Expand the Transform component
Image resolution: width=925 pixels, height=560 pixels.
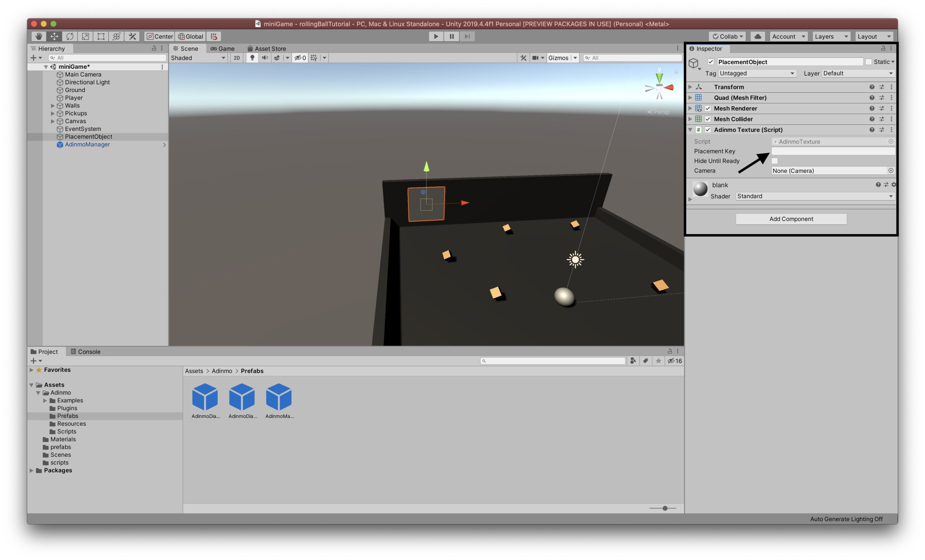pyautogui.click(x=690, y=87)
